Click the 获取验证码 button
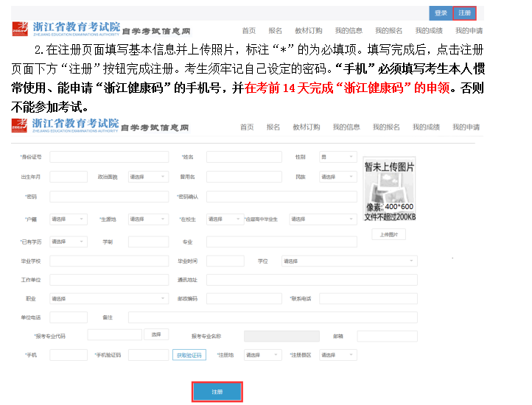532x405 pixels. 189,355
